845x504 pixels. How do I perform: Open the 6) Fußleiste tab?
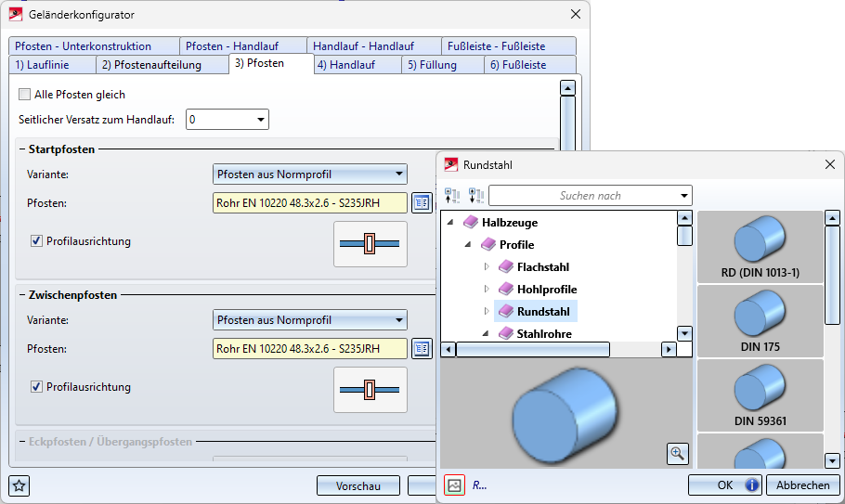click(x=530, y=65)
